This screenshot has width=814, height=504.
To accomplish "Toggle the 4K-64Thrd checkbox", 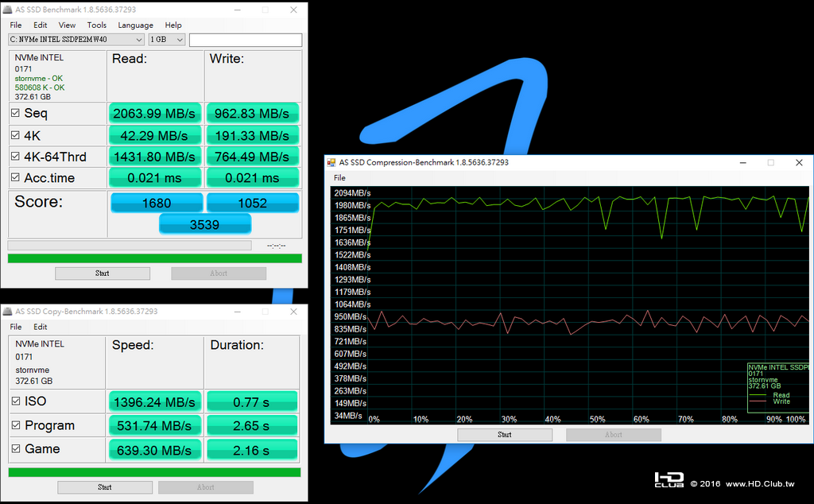I will coord(16,157).
